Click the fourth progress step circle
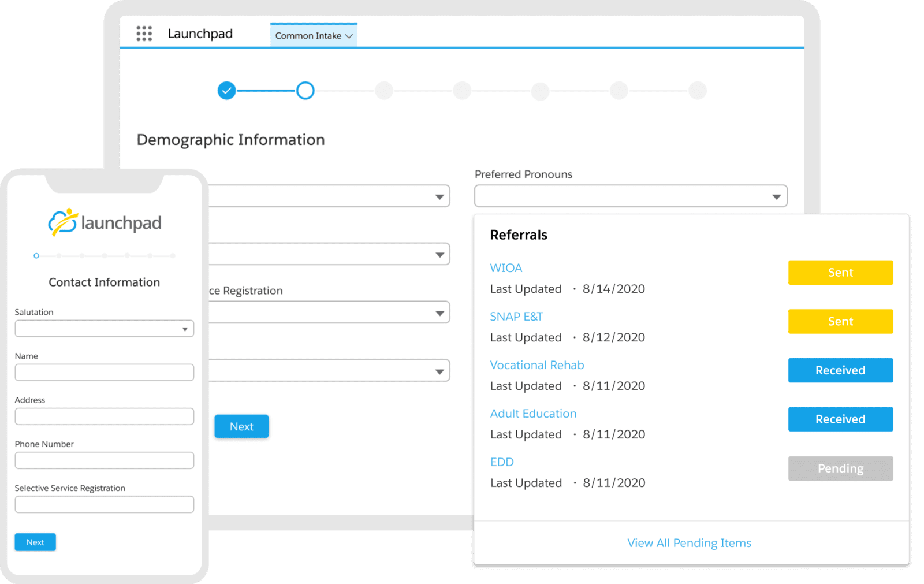 pyautogui.click(x=462, y=91)
